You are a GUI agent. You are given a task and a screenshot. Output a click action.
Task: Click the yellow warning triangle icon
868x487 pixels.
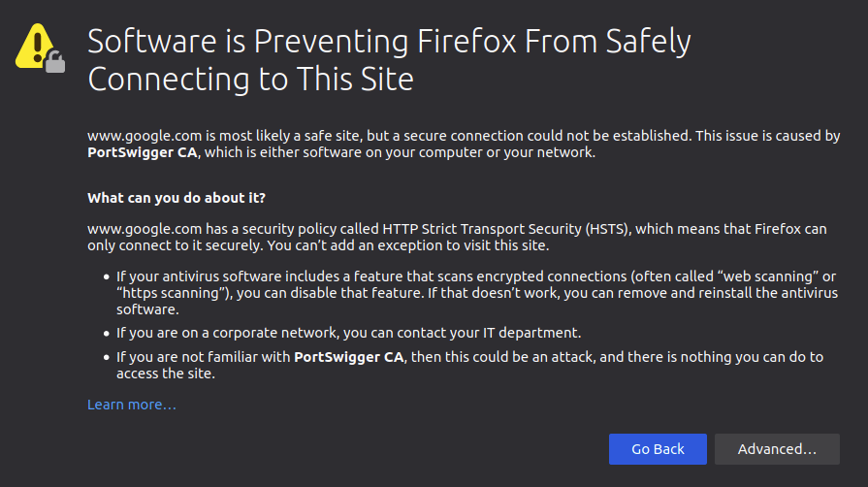click(37, 43)
